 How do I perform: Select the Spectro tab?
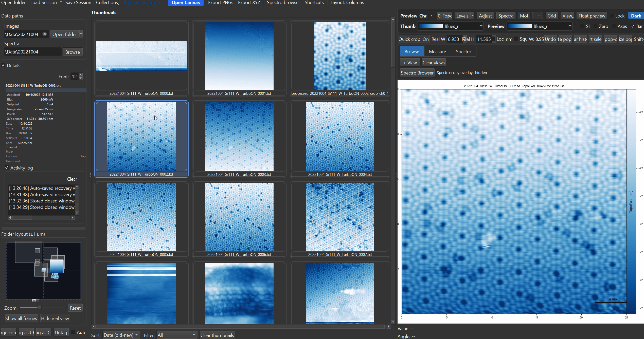pos(463,51)
